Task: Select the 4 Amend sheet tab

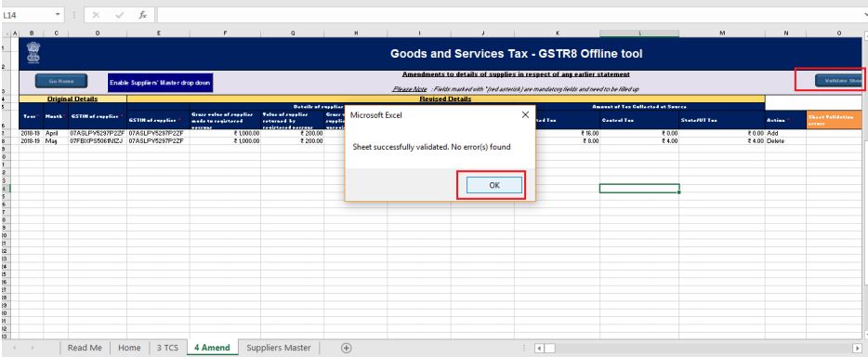Action: pos(212,348)
